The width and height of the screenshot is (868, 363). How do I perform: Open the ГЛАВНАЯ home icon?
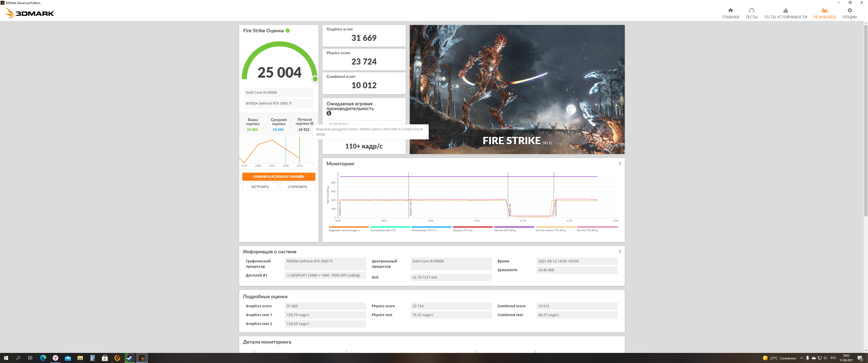click(730, 10)
